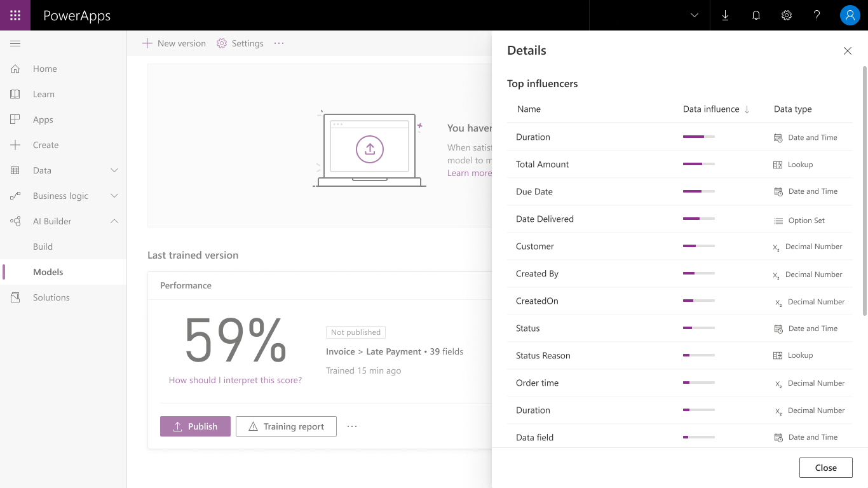
Task: Click Data field influence bar
Action: coord(699,437)
